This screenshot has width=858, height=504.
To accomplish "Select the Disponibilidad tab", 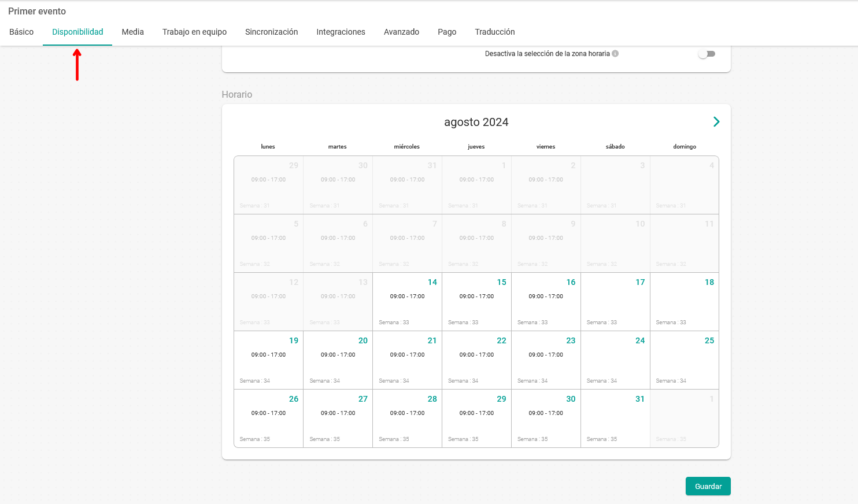I will point(77,32).
